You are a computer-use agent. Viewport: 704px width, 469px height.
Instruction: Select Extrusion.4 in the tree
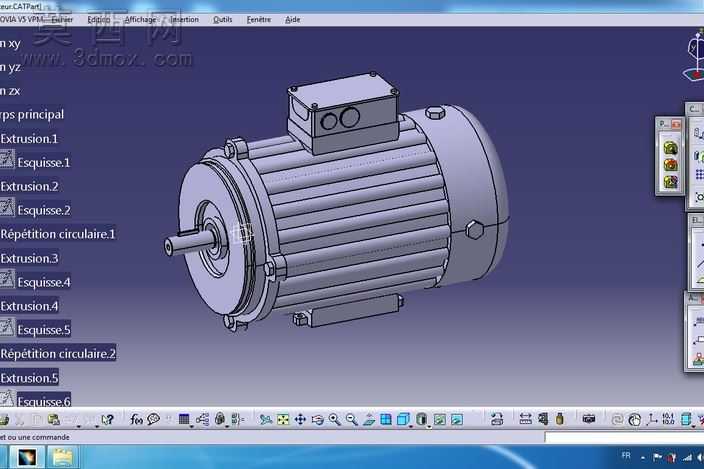[x=29, y=306]
